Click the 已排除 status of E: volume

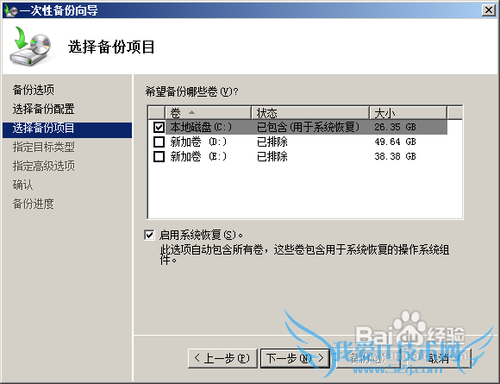(x=272, y=156)
